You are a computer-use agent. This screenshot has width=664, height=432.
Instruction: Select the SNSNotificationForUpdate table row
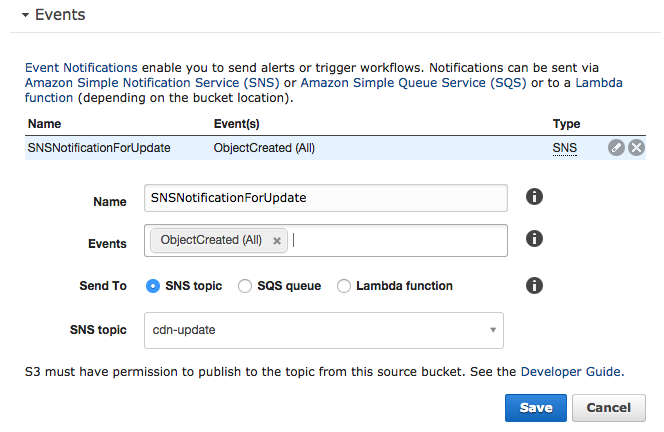(x=335, y=148)
